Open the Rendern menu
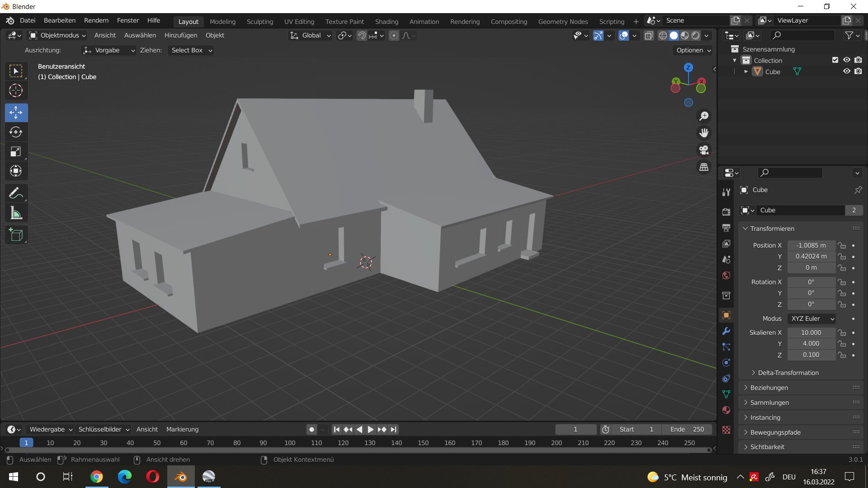Image resolution: width=868 pixels, height=488 pixels. pos(96,20)
